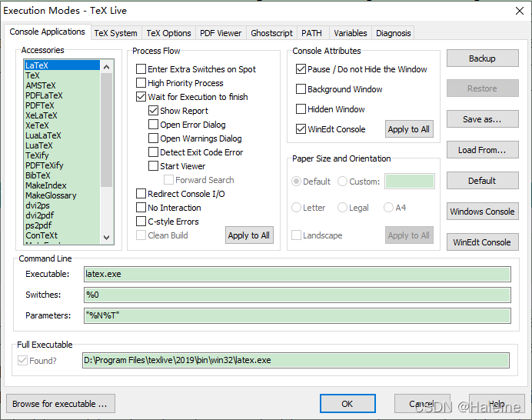The height and width of the screenshot is (420, 532).
Task: Click the Default button
Action: 482,180
